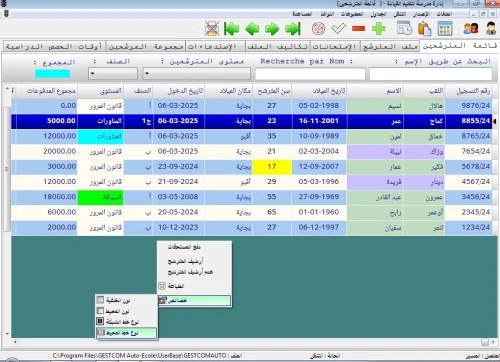The image size is (500, 362).
Task: Open the calendar with clock schedule icon
Action: (x=404, y=29)
